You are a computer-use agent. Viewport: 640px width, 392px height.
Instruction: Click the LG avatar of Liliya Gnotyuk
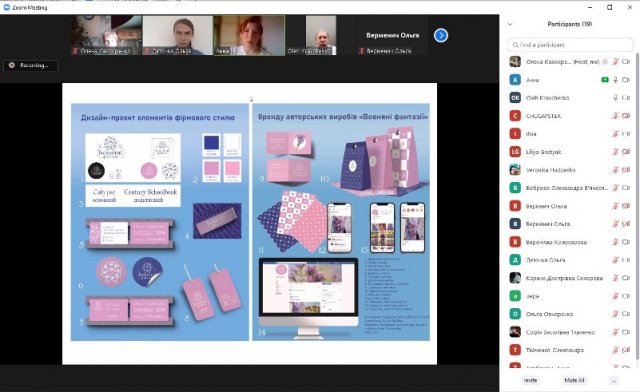[x=515, y=151]
